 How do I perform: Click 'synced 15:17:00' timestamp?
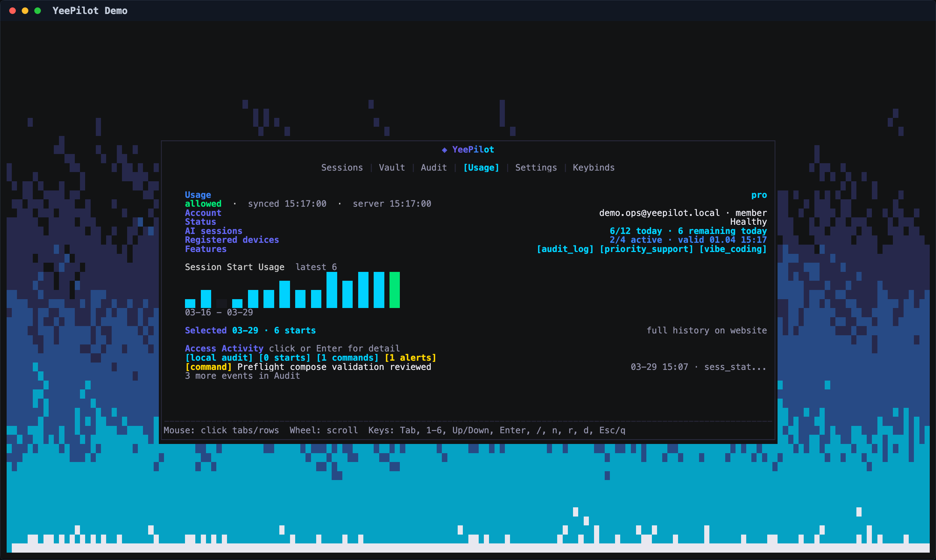point(287,204)
